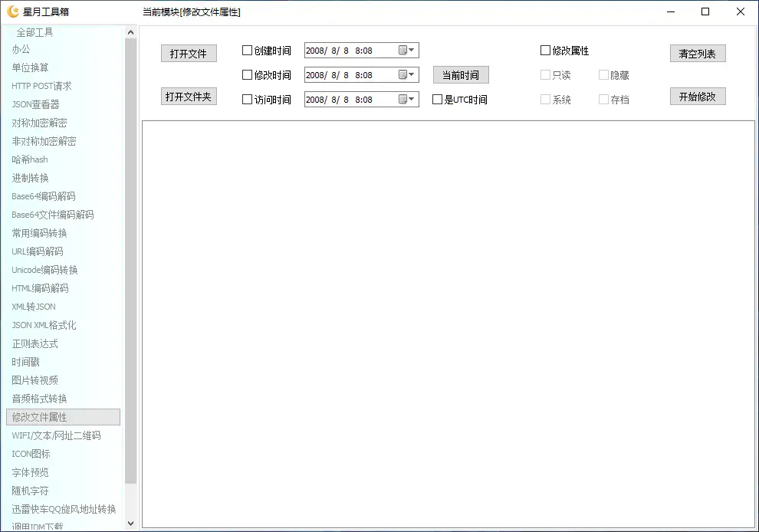This screenshot has width=759, height=532.
Task: Open the XML转JSON tool
Action: click(x=34, y=307)
